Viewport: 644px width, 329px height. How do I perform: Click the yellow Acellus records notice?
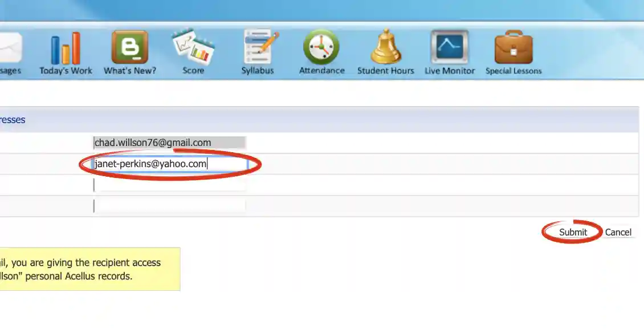click(90, 269)
